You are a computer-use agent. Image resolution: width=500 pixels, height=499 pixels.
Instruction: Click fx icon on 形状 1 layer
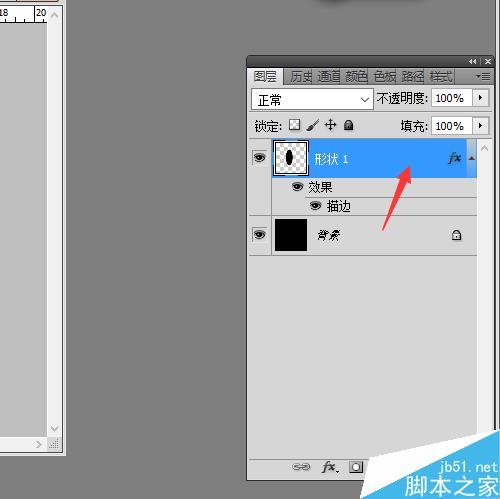pyautogui.click(x=455, y=158)
